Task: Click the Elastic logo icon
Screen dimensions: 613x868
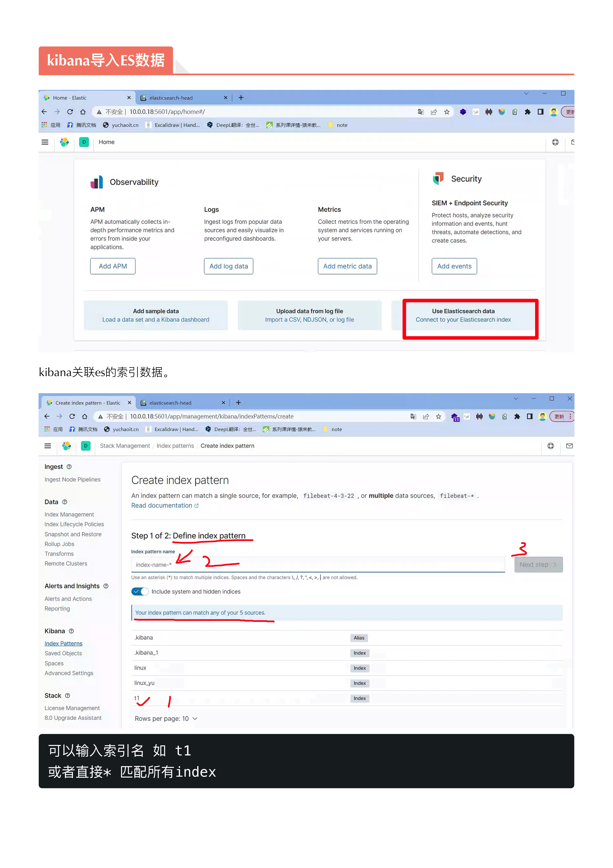Action: pos(67,446)
